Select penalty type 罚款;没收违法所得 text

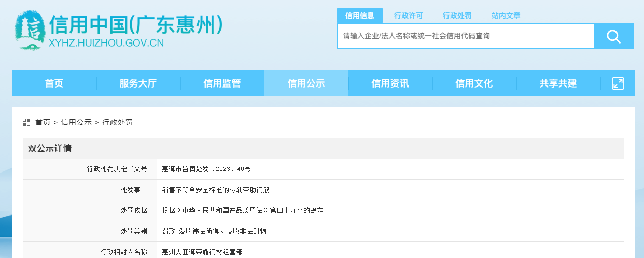(x=214, y=231)
